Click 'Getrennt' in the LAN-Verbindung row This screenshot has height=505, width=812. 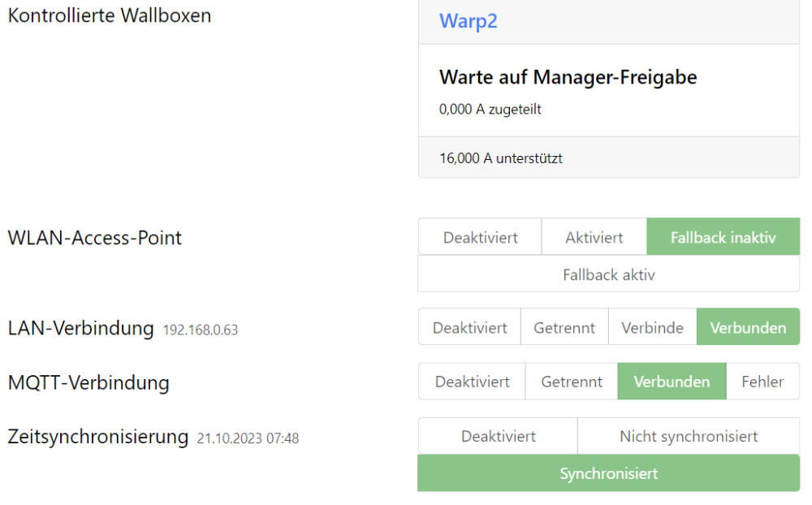(564, 328)
